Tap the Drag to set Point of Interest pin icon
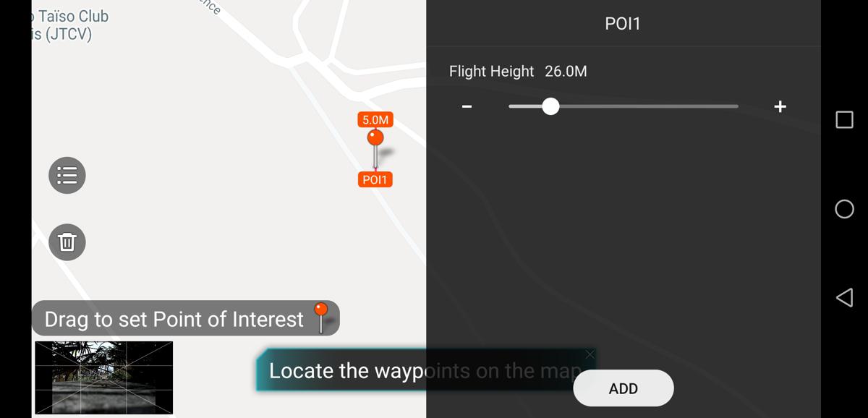Screen dimensions: 868x418 coord(321,317)
